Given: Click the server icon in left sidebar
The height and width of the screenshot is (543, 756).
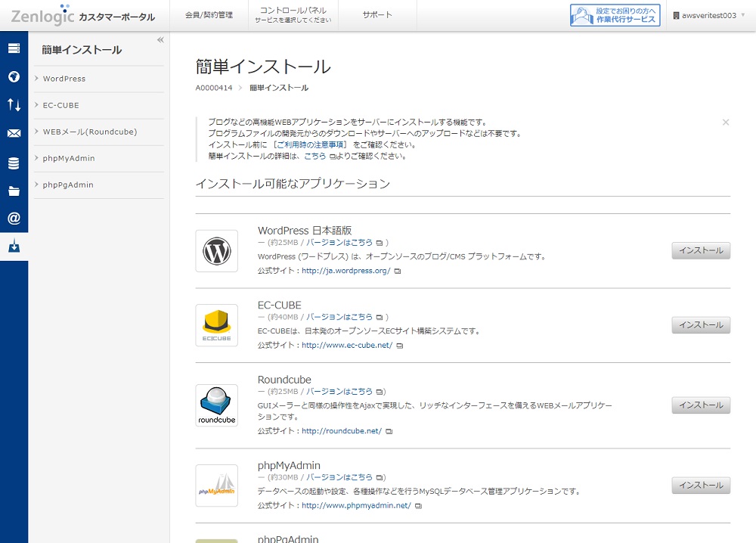Looking at the screenshot, I should pos(14,48).
